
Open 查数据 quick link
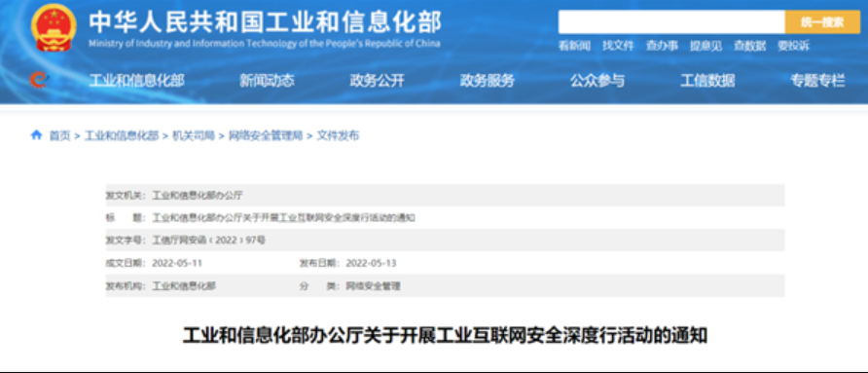click(749, 46)
